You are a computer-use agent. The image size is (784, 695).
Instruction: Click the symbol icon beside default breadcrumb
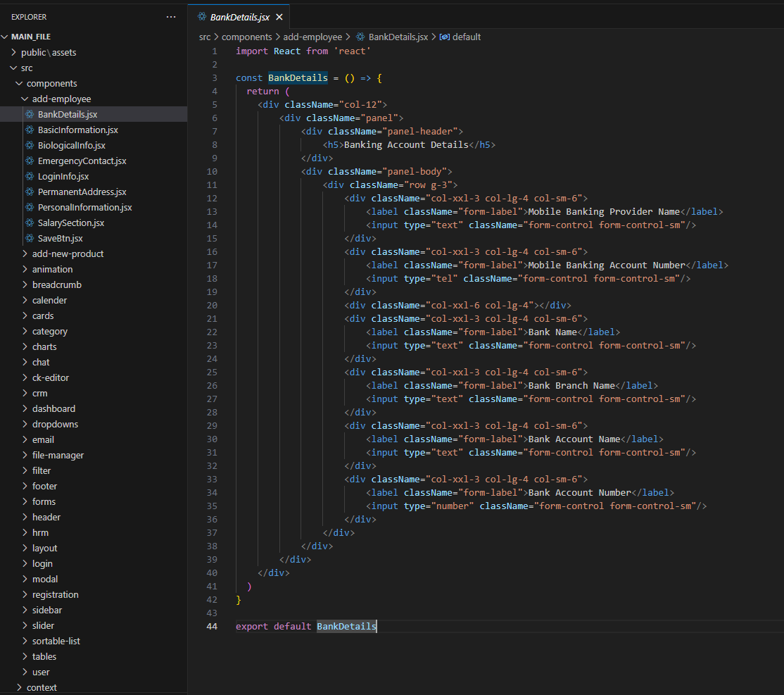tap(444, 37)
